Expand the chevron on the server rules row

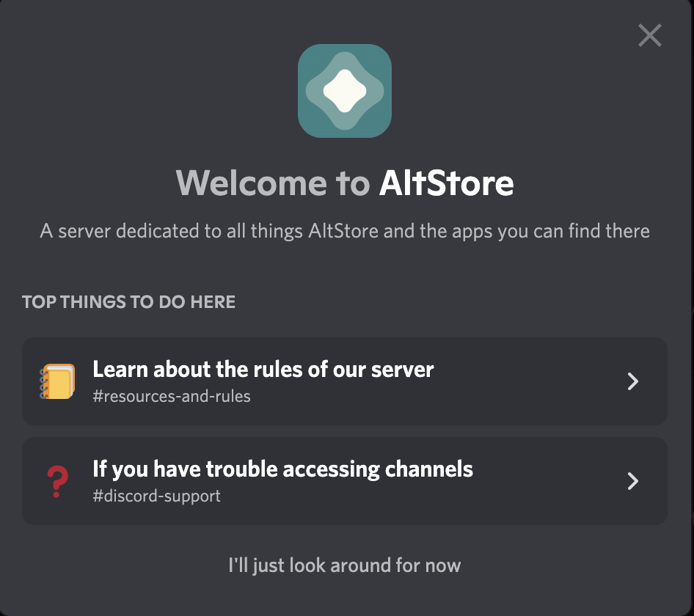632,381
